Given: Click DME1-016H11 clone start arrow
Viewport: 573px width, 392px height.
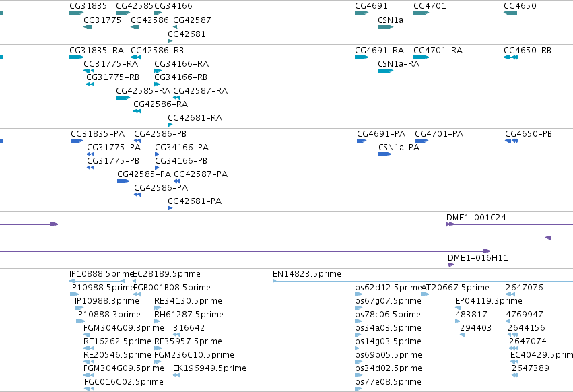Looking at the screenshot, I should [x=450, y=265].
